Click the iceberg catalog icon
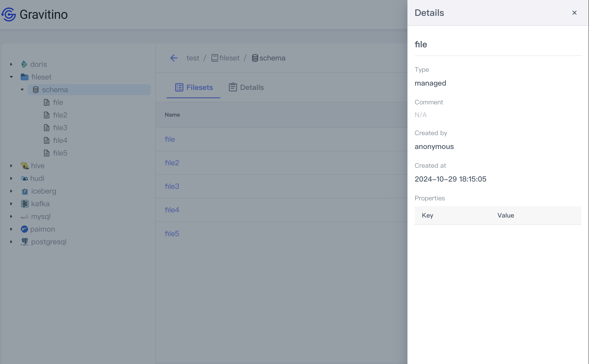The width and height of the screenshot is (589, 364). (x=24, y=191)
